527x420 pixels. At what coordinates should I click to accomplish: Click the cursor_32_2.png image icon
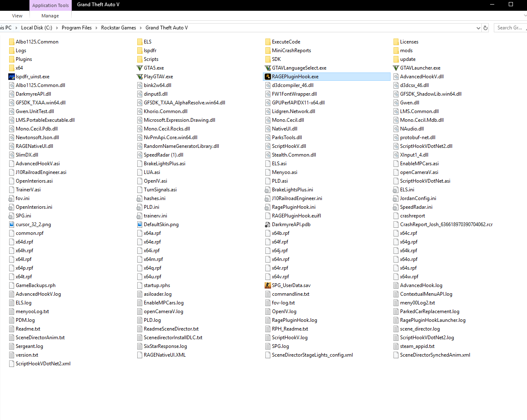pos(12,224)
